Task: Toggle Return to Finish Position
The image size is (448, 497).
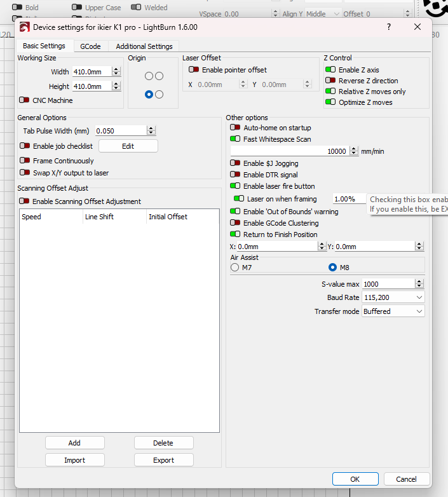Action: click(235, 235)
